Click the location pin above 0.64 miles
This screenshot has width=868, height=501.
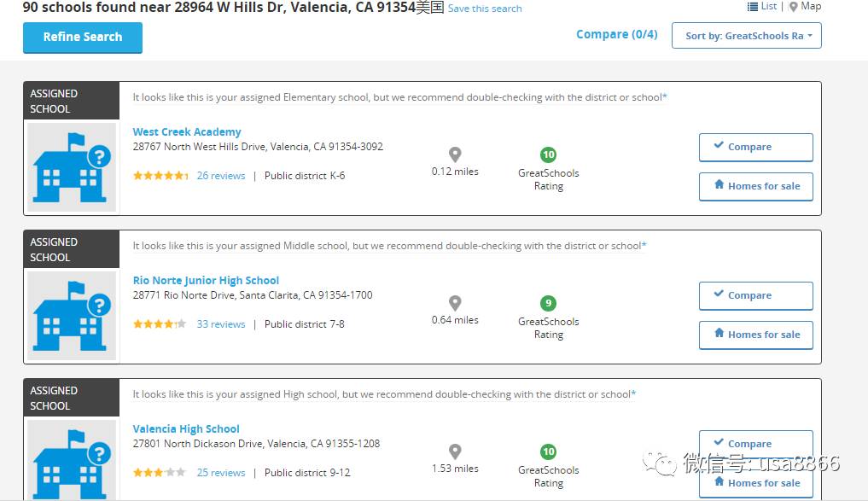point(455,303)
